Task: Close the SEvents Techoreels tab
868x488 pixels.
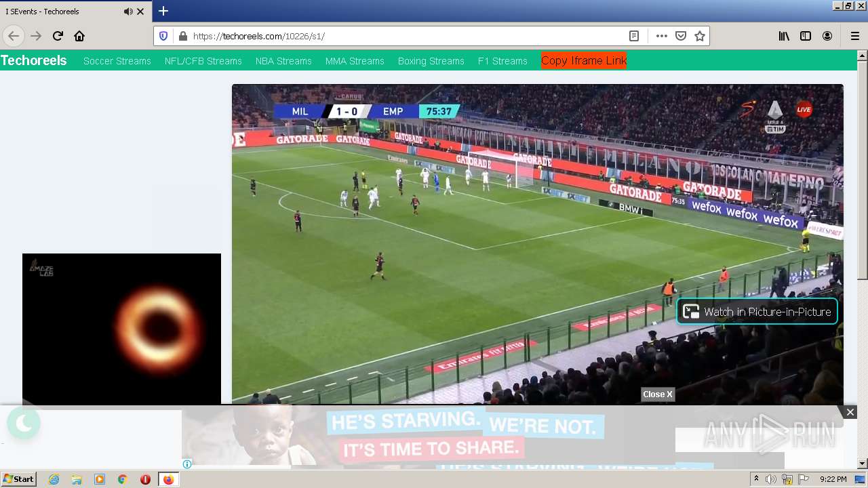Action: point(140,12)
